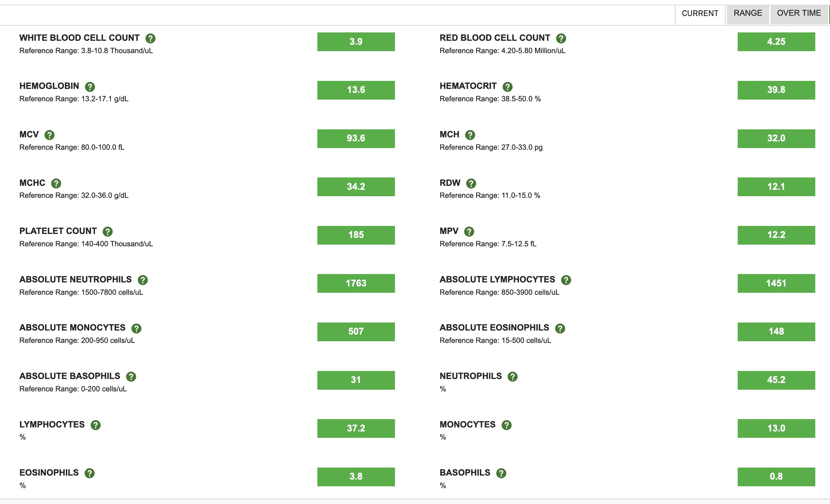Click the 3.9 white blood cell value
830x504 pixels.
tap(356, 42)
